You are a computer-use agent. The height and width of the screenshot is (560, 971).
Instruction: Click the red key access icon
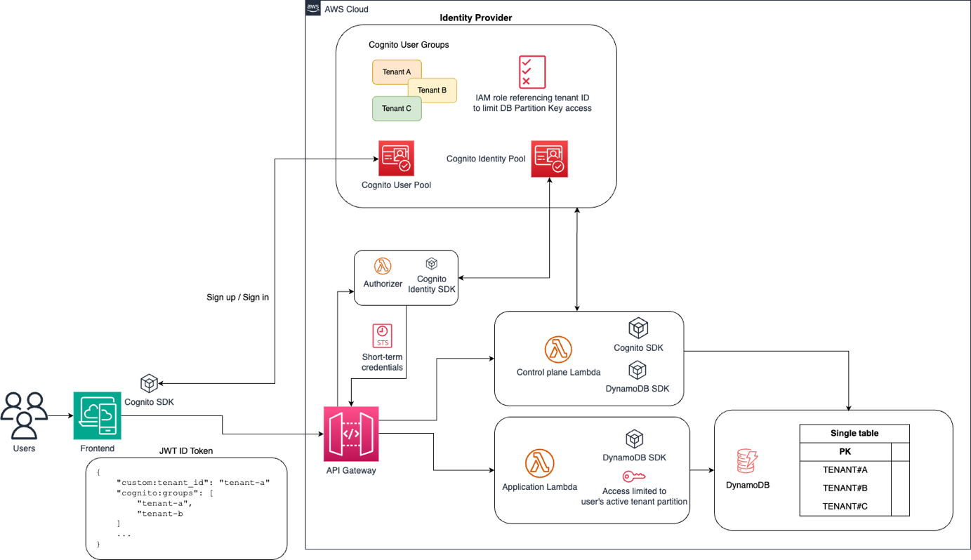click(x=634, y=477)
